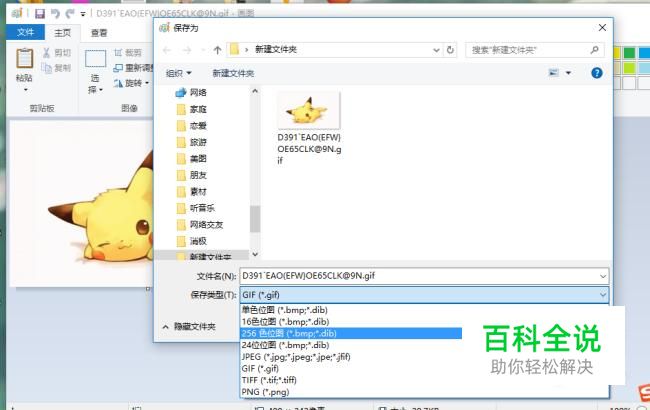The image size is (650, 410).
Task: Choose 256 色位图 (*.bmp;*.dib) format
Action: [x=351, y=333]
